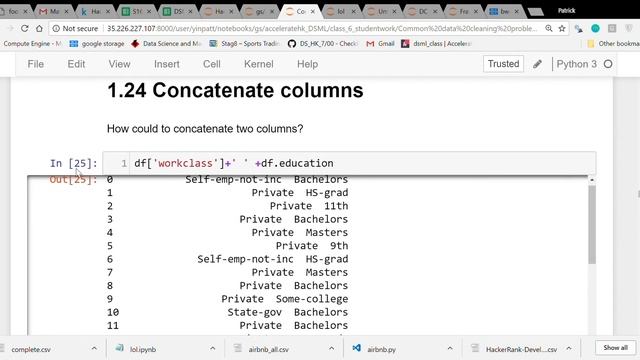640x360 pixels.
Task: Click output row 'State-gov Bachelors'
Action: [x=288, y=312]
